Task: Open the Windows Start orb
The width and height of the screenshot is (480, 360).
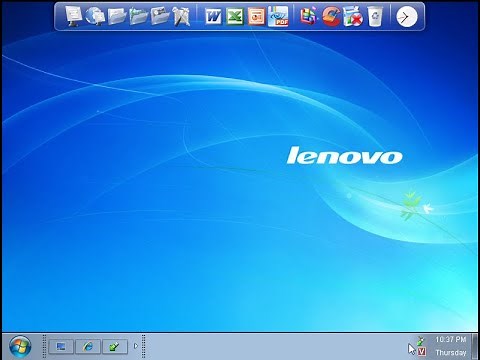Action: click(x=20, y=346)
